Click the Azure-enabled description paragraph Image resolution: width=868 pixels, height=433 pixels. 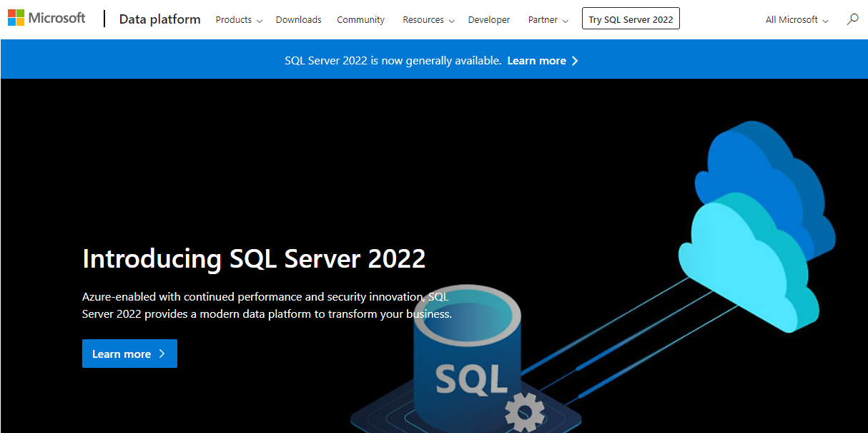pos(266,306)
